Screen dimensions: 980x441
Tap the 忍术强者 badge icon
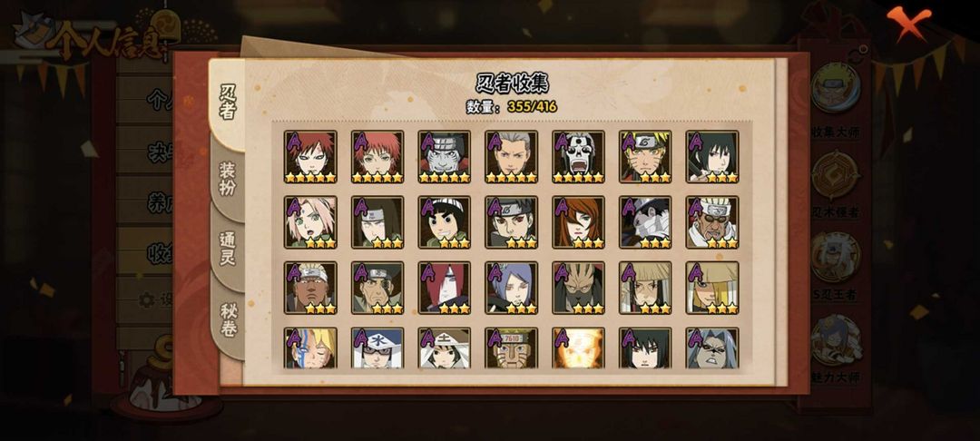pyautogui.click(x=836, y=175)
